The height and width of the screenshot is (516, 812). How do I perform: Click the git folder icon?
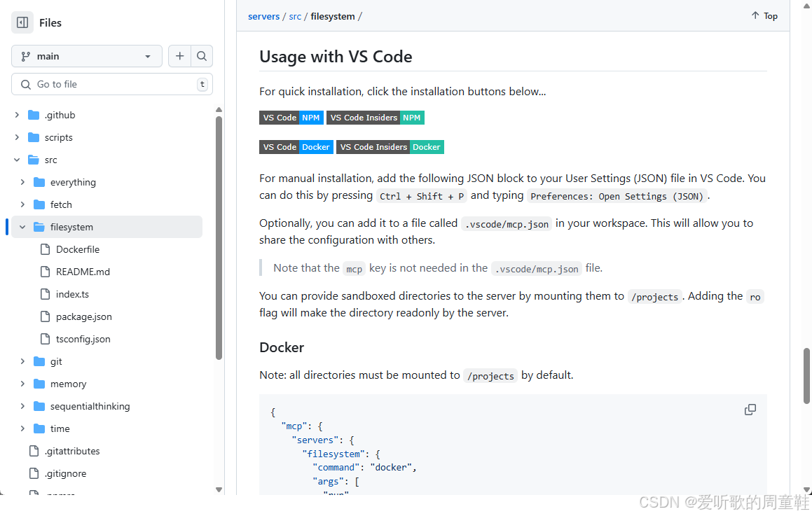pos(39,361)
